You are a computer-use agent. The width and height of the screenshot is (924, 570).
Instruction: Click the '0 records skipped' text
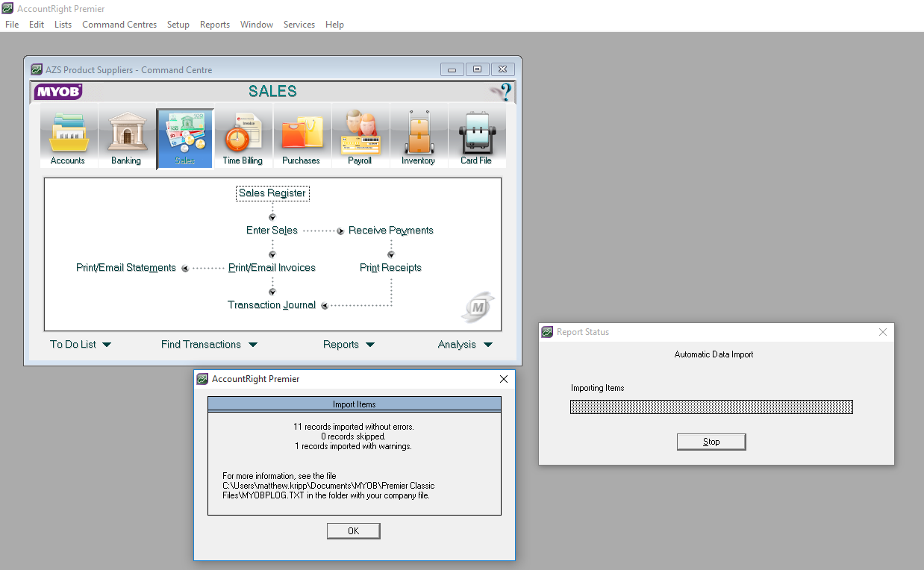tap(354, 436)
